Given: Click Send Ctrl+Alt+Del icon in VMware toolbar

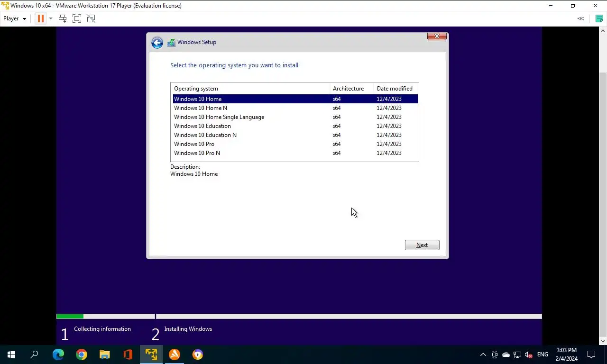Looking at the screenshot, I should pos(62,18).
